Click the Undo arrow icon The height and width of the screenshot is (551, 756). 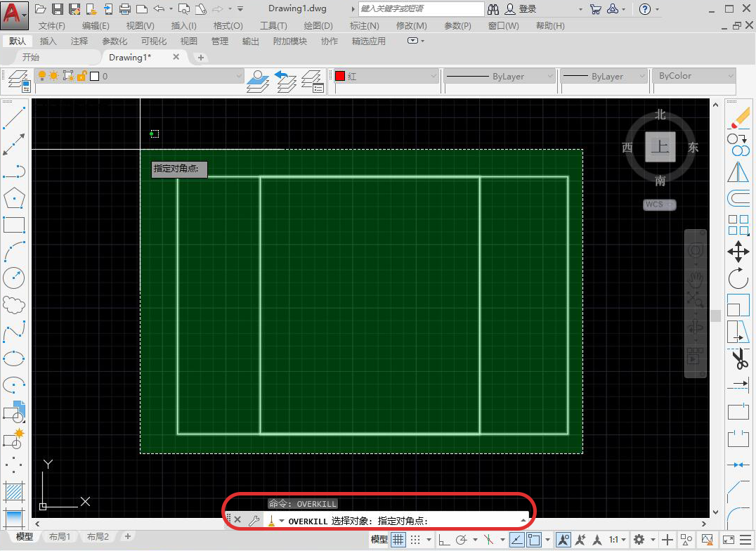coord(159,8)
